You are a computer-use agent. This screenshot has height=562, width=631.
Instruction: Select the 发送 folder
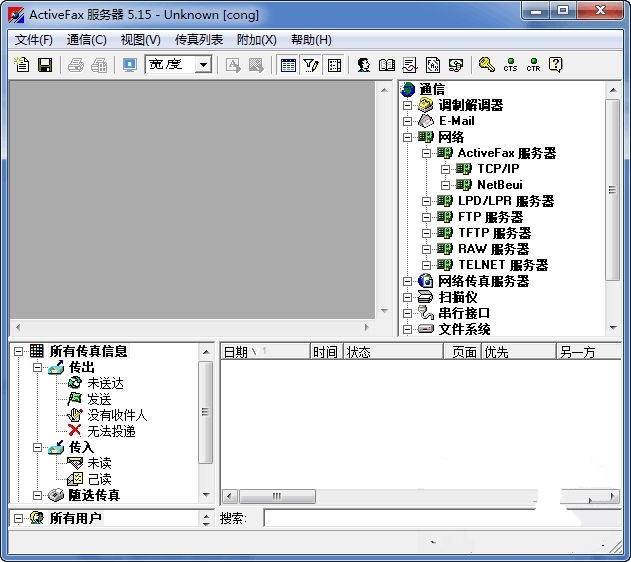pyautogui.click(x=99, y=399)
